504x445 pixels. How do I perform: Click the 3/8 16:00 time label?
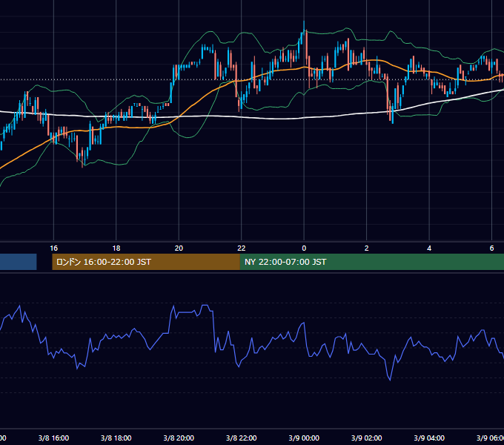click(x=53, y=438)
